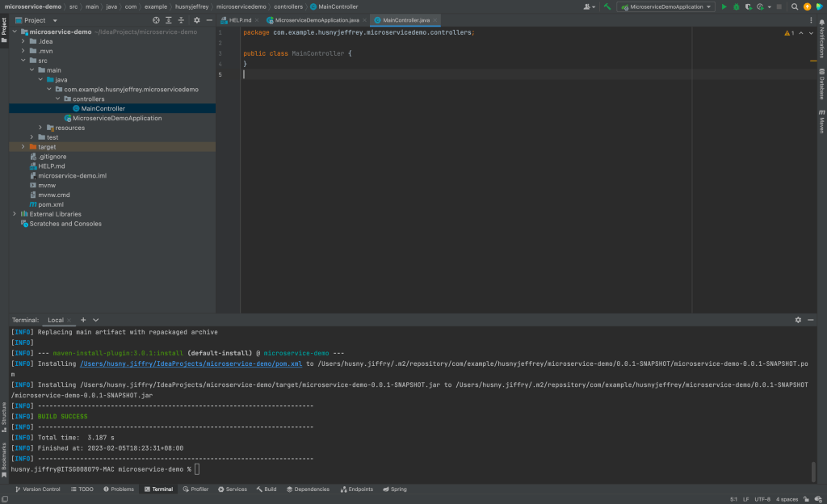Viewport: 827px width, 504px height.
Task: Toggle the Maven tool window
Action: tap(821, 121)
